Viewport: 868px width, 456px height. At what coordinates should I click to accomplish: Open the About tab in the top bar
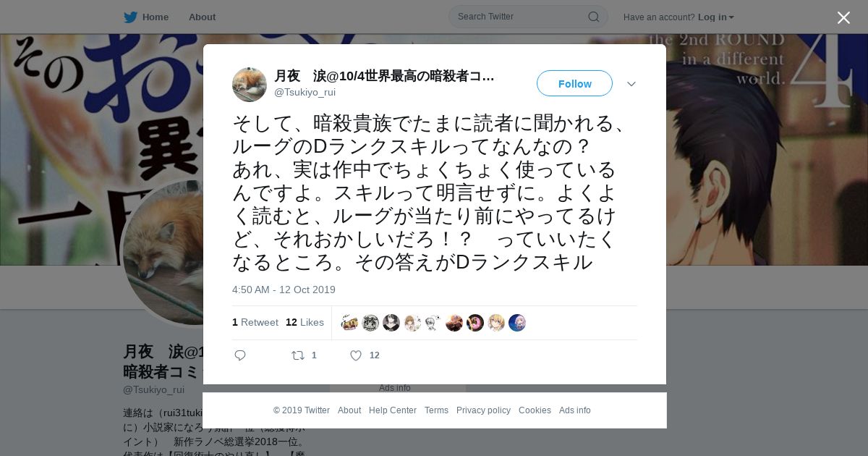tap(202, 17)
